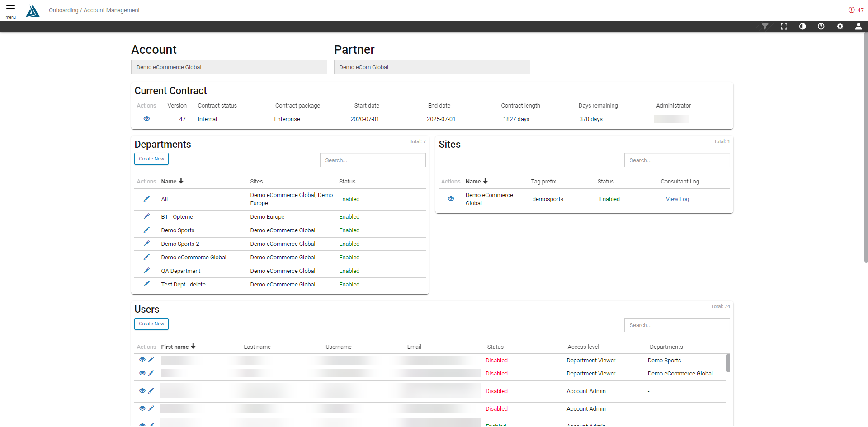Screen dimensions: 868x427
Task: Open the alerts counter showing 47
Action: coord(856,10)
